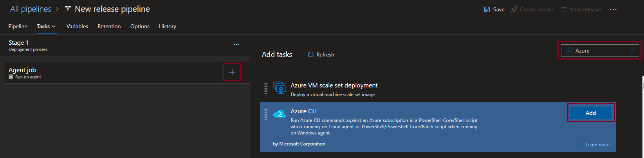The height and width of the screenshot is (158, 644).
Task: Click the Azure CLI task icon
Action: pos(279,114)
